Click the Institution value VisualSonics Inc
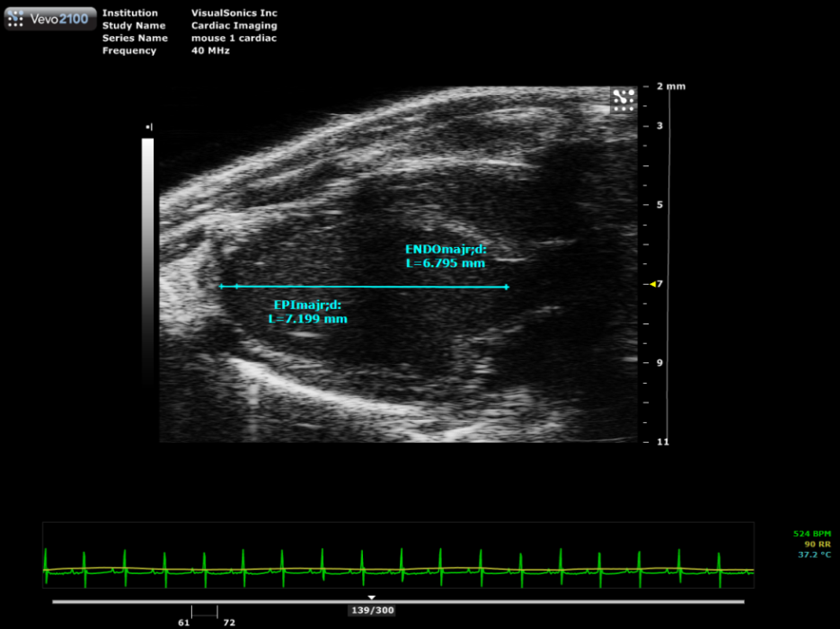This screenshot has width=840, height=629. pos(234,13)
